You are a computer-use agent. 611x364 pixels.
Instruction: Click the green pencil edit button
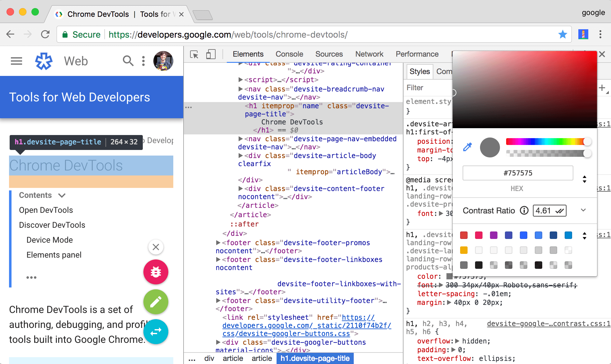tap(156, 302)
